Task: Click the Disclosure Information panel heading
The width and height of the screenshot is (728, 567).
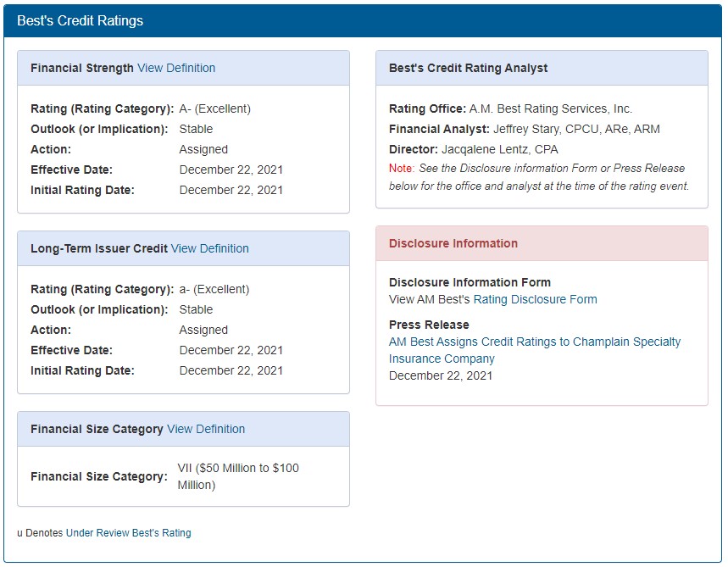Action: tap(453, 243)
